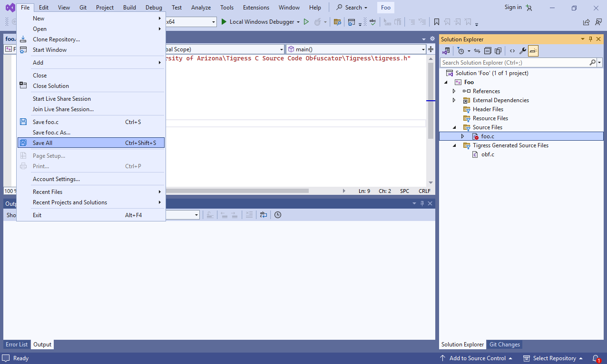The image size is (607, 364).
Task: Click the notifications bell in status bar
Action: [x=596, y=358]
